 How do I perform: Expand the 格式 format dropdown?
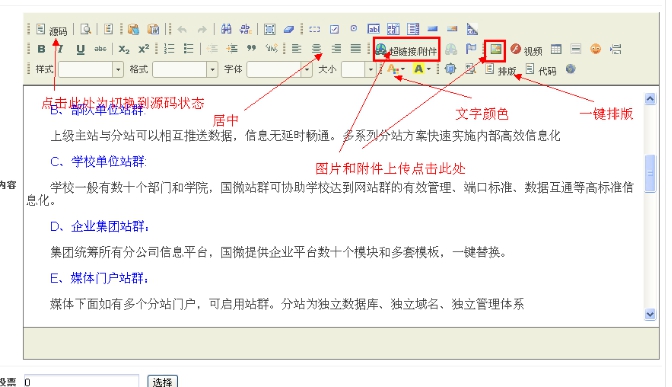tap(212, 69)
